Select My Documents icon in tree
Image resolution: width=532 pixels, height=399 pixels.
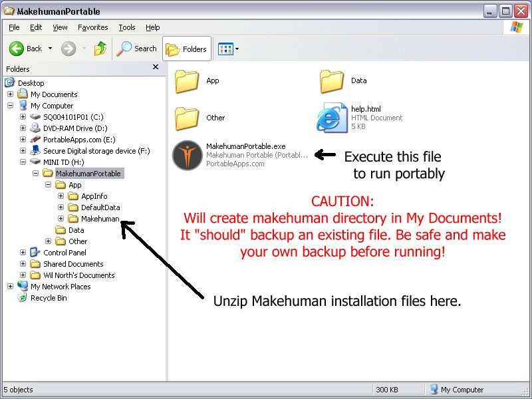23,94
